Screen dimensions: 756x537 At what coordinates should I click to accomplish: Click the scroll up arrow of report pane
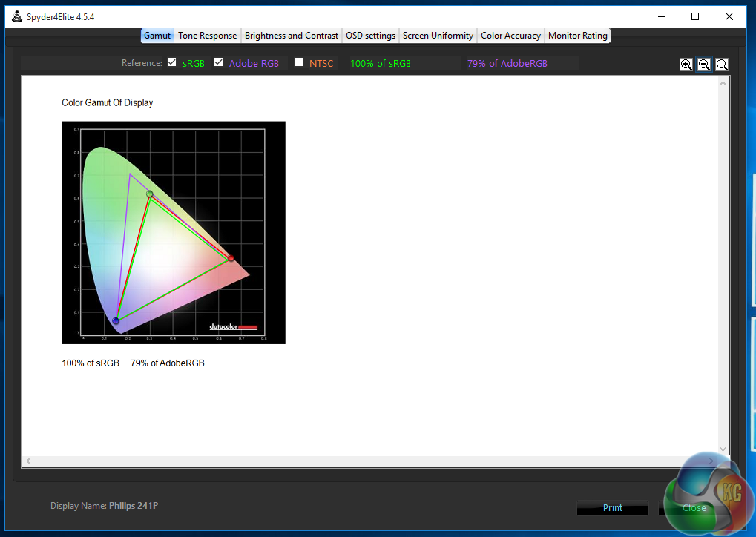723,82
